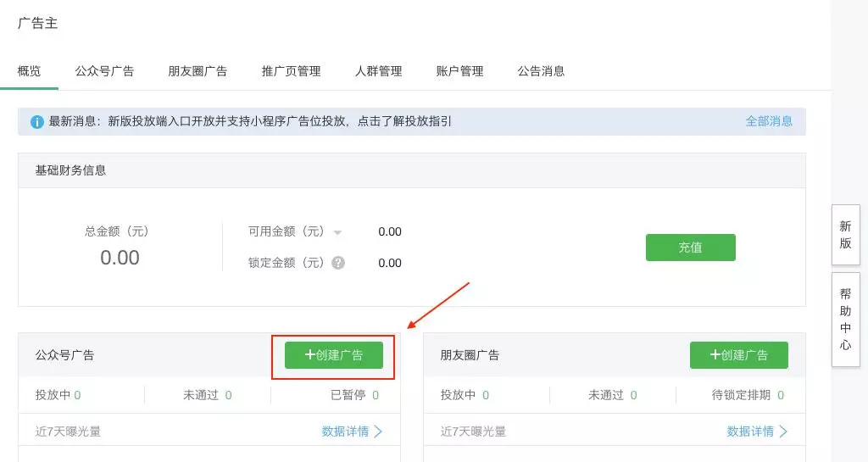This screenshot has height=462, width=868.
Task: Open the 账户管理 tab
Action: point(459,71)
